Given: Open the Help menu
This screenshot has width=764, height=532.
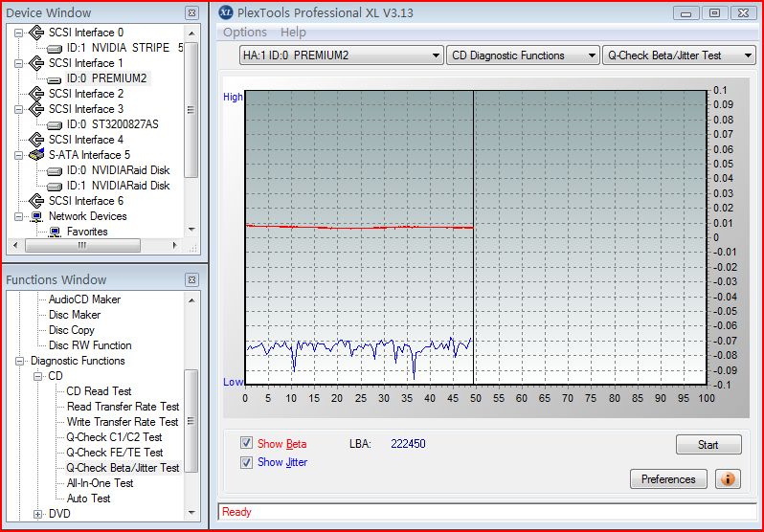Looking at the screenshot, I should 293,33.
